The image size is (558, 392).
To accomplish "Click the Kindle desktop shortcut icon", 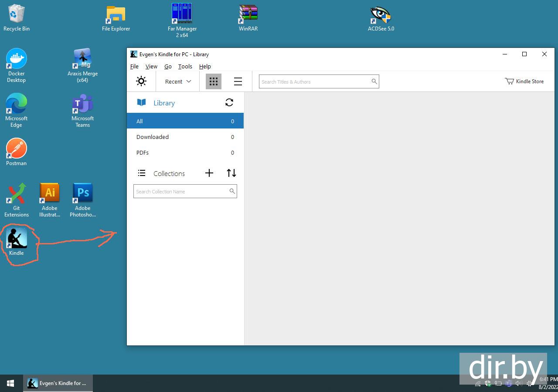I will point(17,239).
